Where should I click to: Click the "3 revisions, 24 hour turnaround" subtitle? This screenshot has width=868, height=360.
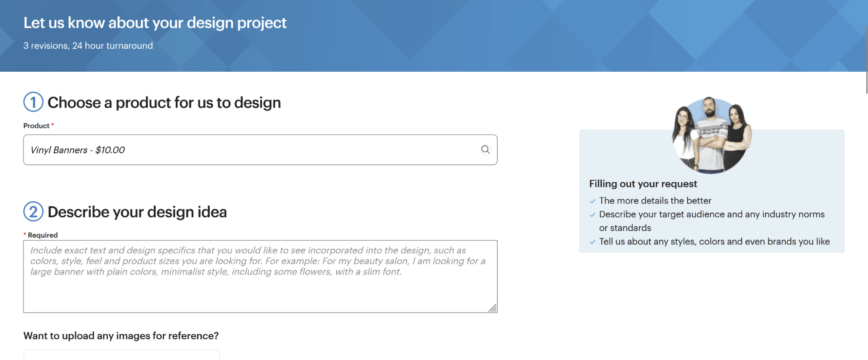click(88, 46)
